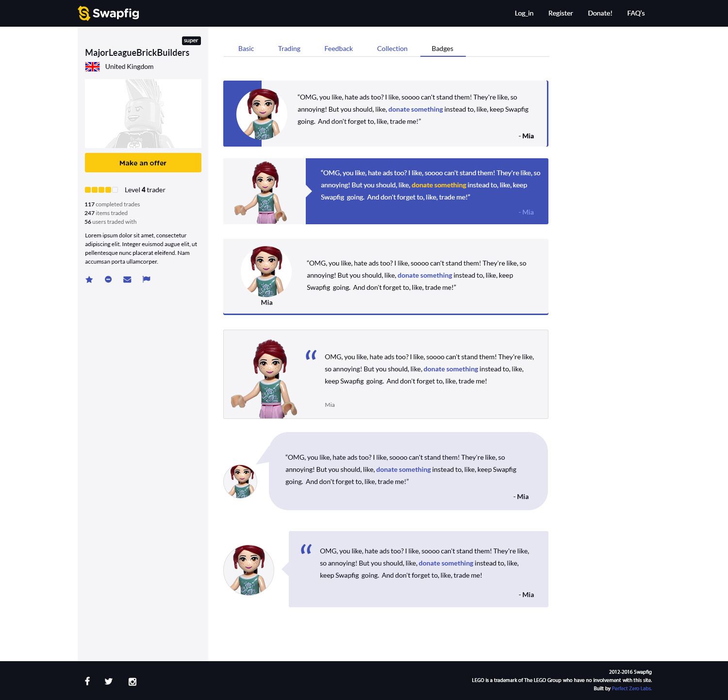The image size is (728, 700).
Task: Click donate something link in third card with underline
Action: pos(425,275)
